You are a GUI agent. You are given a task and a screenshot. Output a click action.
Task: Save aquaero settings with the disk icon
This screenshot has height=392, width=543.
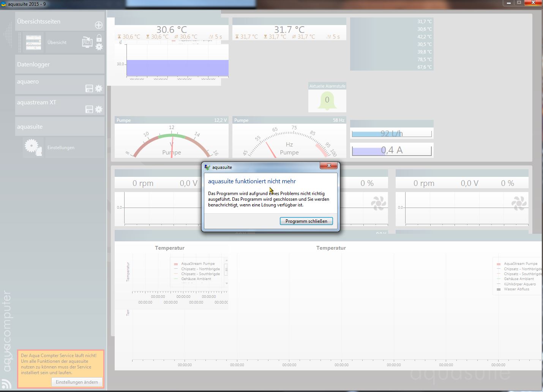[89, 89]
